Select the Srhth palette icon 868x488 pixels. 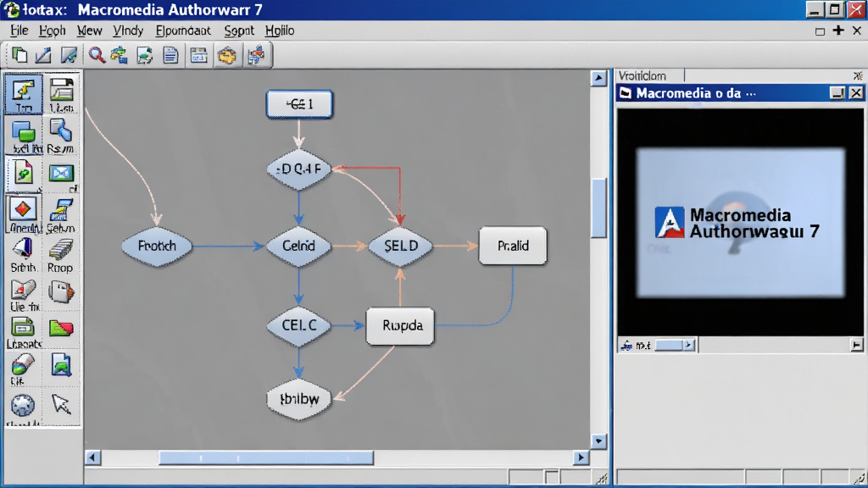click(x=23, y=254)
